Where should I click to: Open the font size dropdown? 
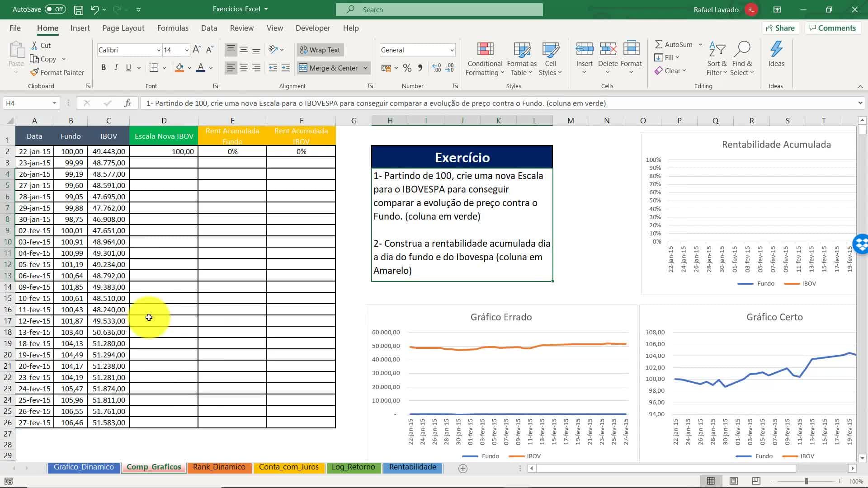187,50
